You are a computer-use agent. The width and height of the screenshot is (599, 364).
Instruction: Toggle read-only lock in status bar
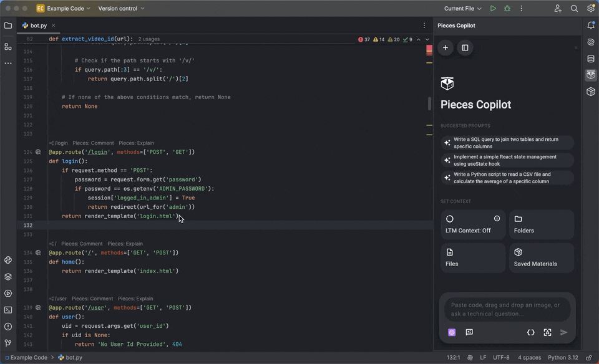[x=589, y=358]
